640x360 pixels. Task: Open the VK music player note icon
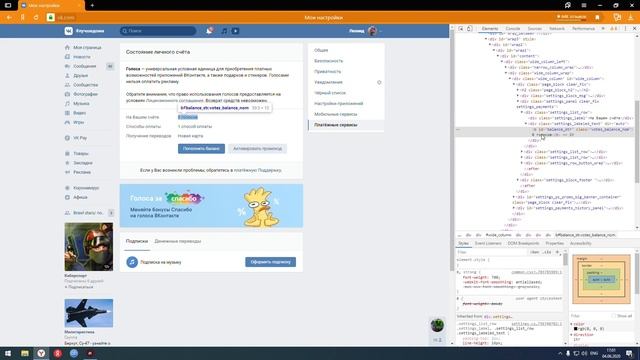(x=224, y=31)
